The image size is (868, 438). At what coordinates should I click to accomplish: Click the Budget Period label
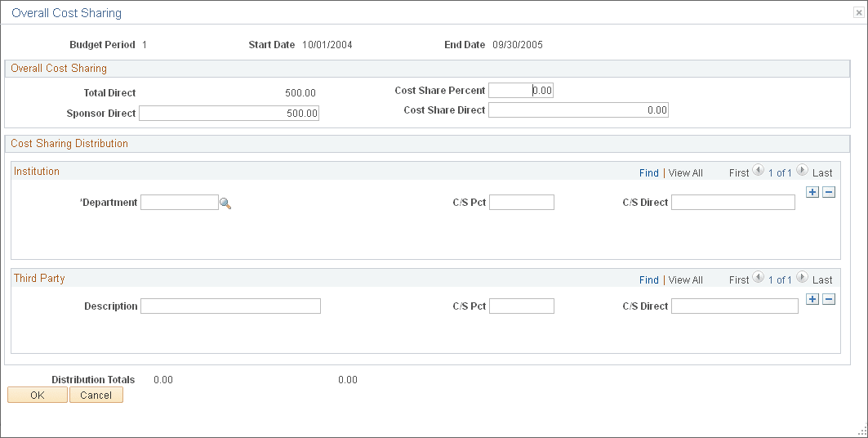click(102, 45)
